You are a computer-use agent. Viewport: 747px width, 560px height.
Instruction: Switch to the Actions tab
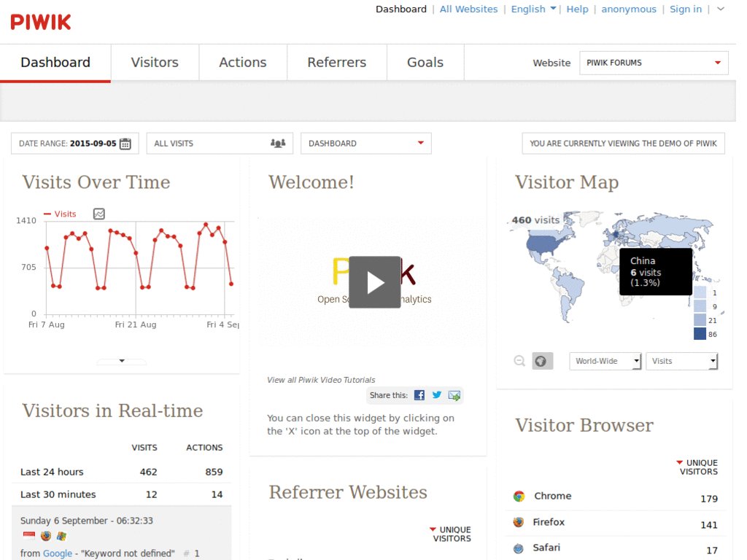(243, 63)
